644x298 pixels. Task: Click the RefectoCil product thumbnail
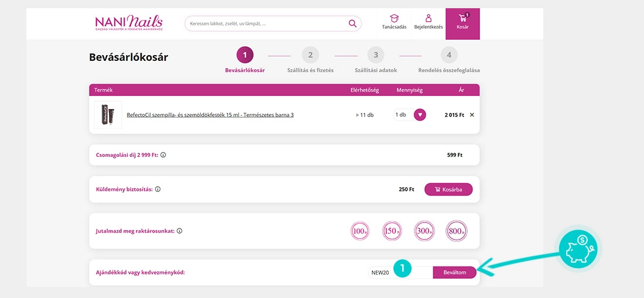[x=108, y=115]
